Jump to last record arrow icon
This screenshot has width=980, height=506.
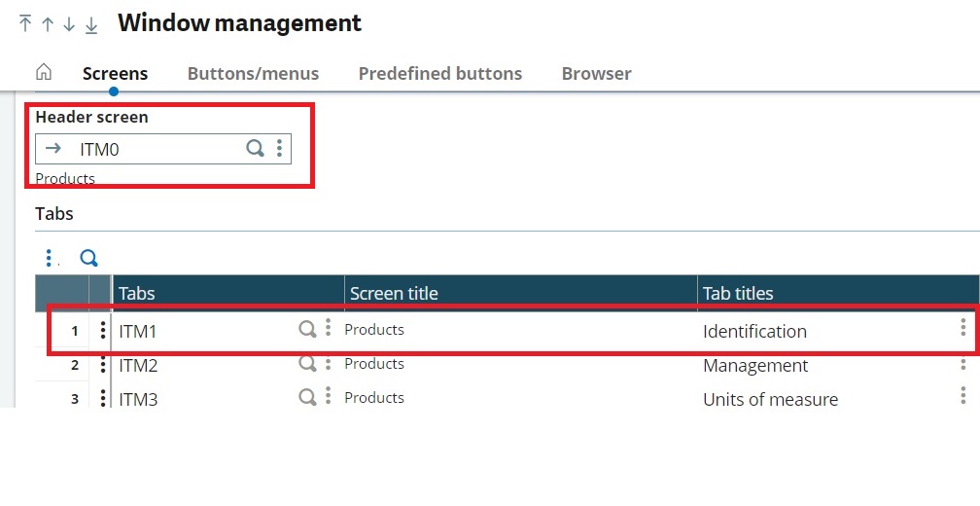(91, 24)
